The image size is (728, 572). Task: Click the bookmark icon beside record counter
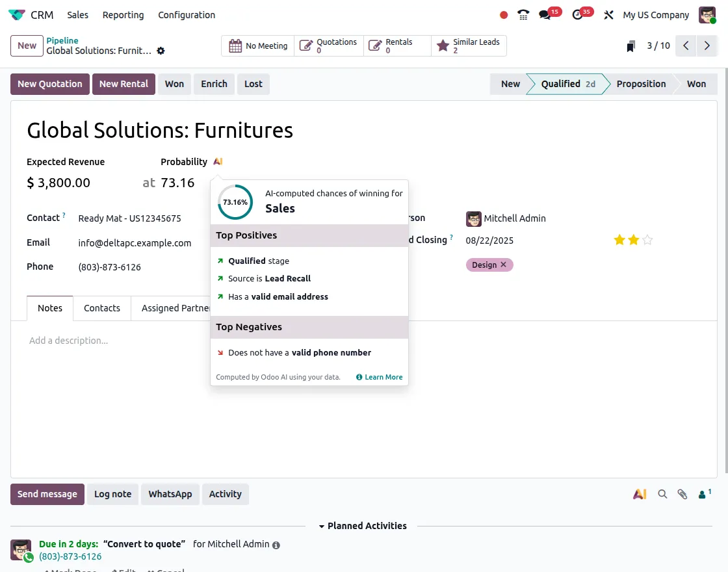click(630, 46)
